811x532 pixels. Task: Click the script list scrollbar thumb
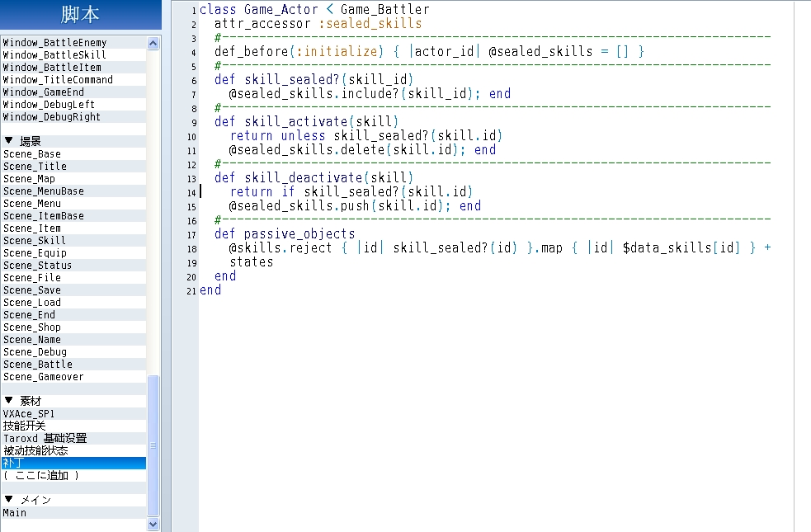click(x=153, y=445)
